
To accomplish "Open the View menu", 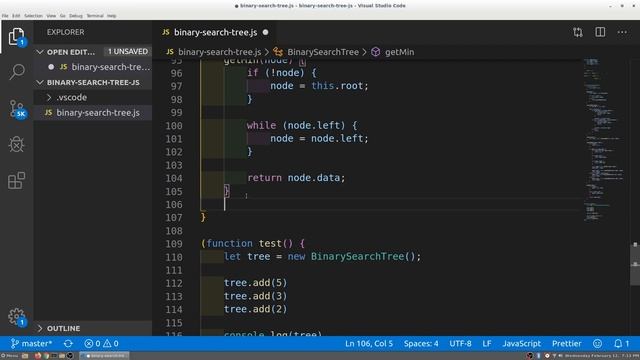I will (51, 16).
